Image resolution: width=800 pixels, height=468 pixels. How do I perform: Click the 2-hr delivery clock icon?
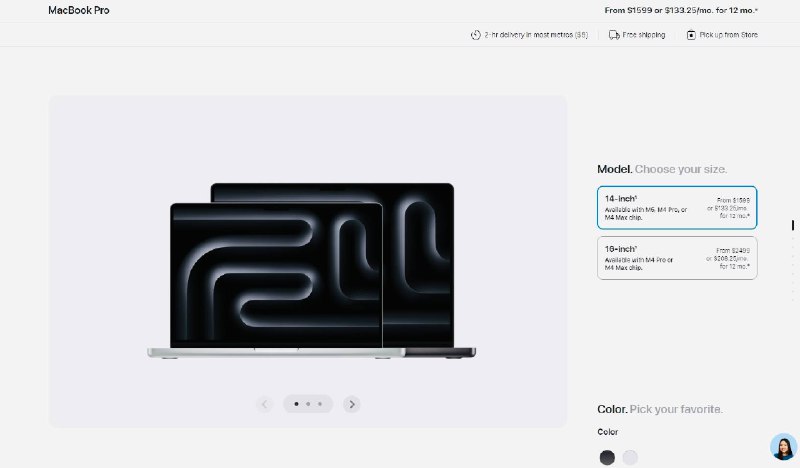click(476, 35)
